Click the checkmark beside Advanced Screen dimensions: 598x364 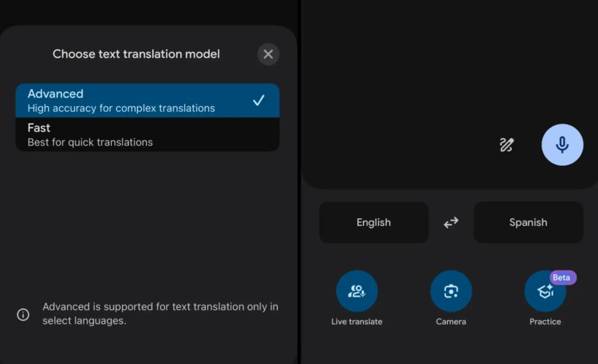pyautogui.click(x=258, y=100)
